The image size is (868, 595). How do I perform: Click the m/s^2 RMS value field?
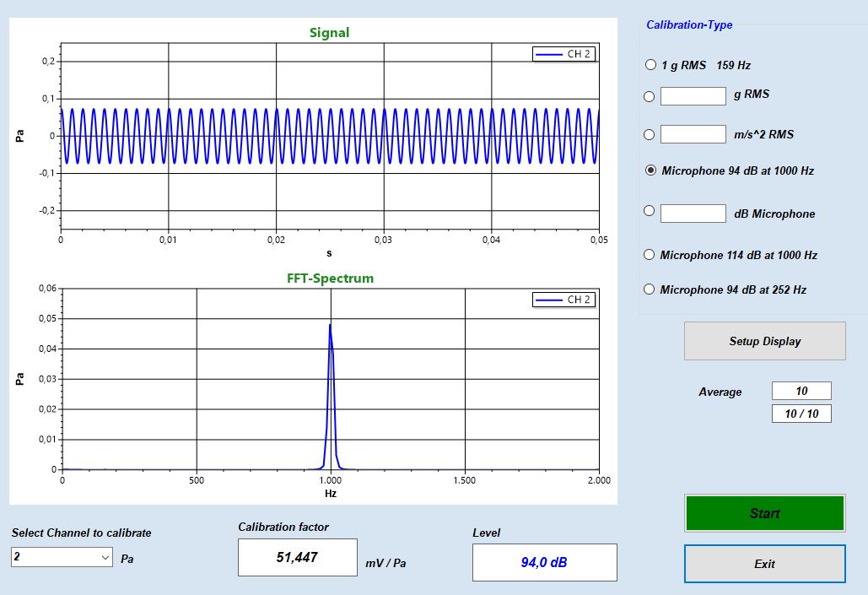click(693, 133)
